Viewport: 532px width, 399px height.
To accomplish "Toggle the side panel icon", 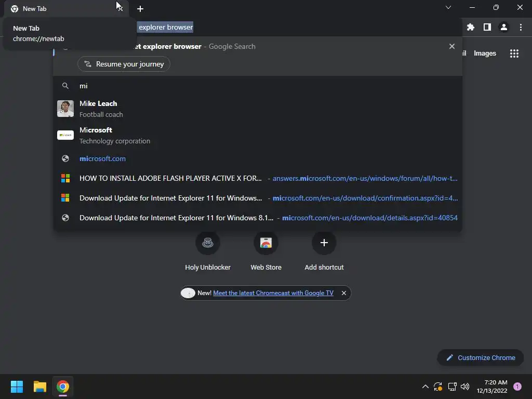I will [487, 27].
